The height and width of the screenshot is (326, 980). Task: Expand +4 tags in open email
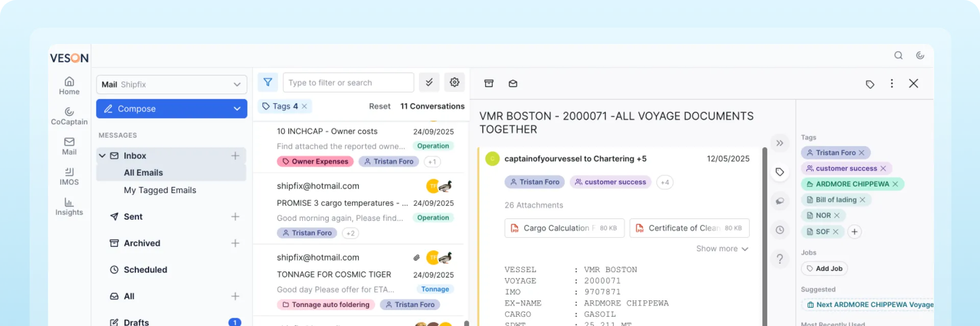click(665, 182)
